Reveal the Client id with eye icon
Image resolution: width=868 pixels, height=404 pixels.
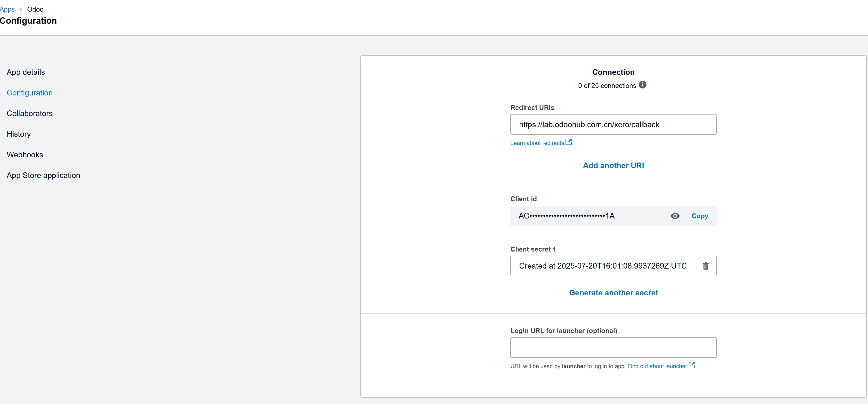click(675, 216)
